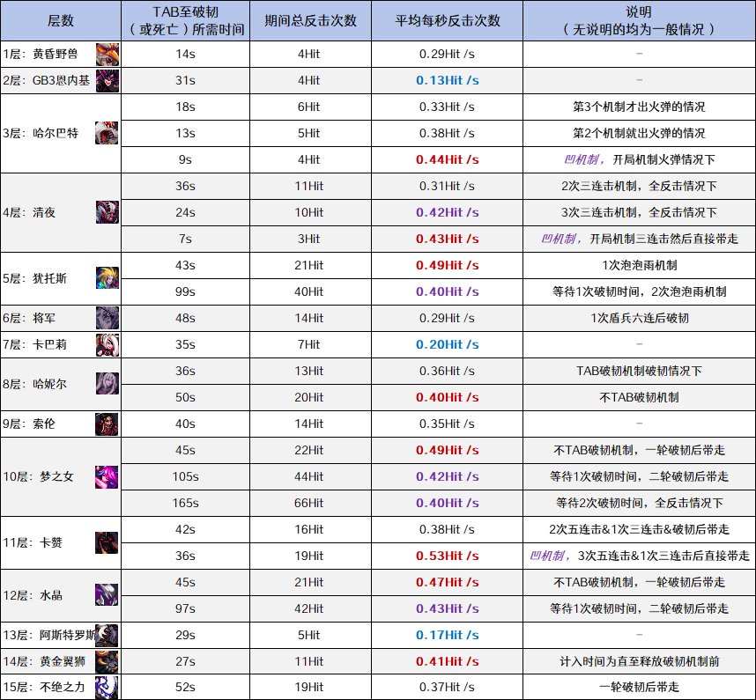Screen dimensions: 756x700
Task: Click the 黄金翼狮 boss portrait icon
Action: (107, 661)
